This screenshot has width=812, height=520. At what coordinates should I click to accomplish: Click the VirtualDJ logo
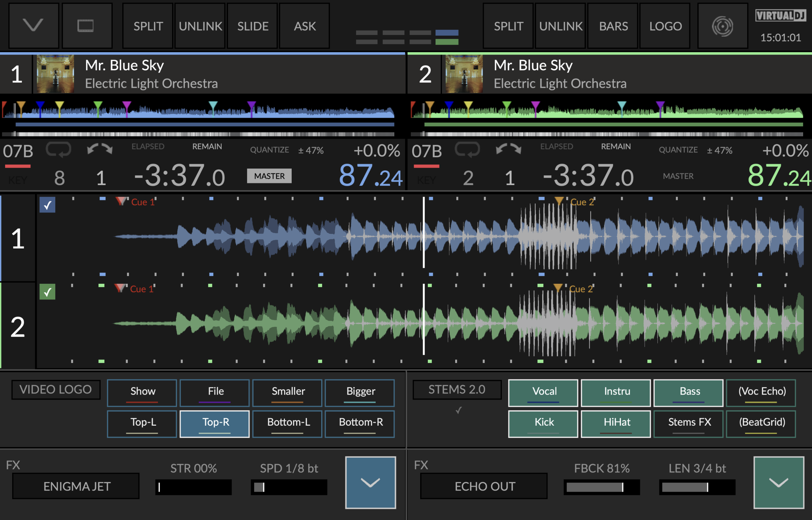(781, 15)
